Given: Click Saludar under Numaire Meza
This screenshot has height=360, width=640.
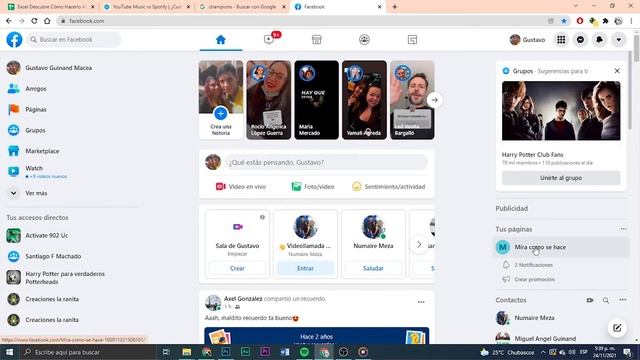Looking at the screenshot, I should 373,268.
